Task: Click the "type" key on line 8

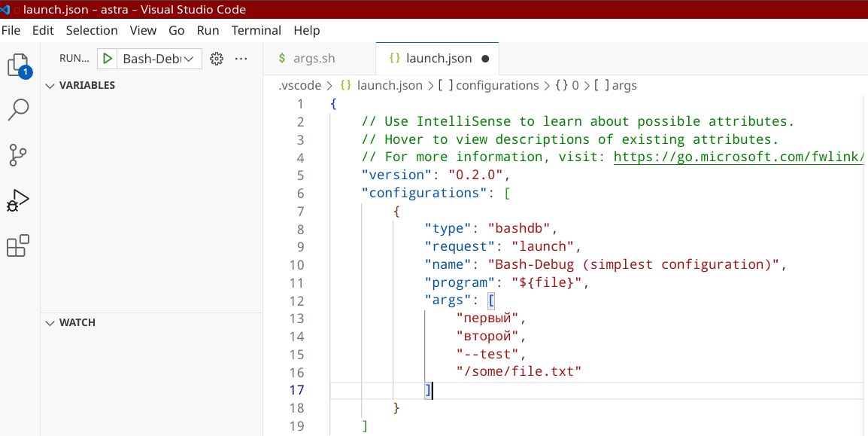Action: tap(448, 230)
